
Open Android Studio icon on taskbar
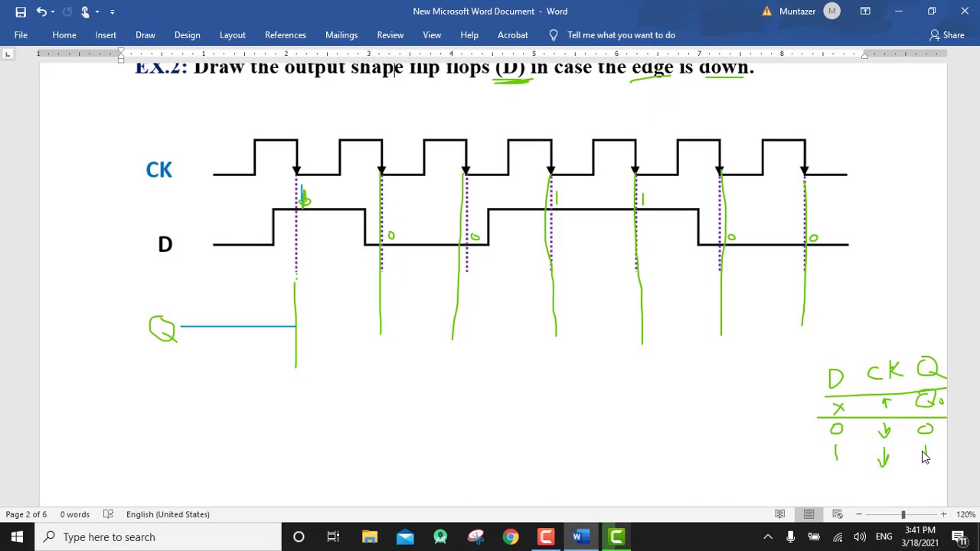pyautogui.click(x=440, y=537)
